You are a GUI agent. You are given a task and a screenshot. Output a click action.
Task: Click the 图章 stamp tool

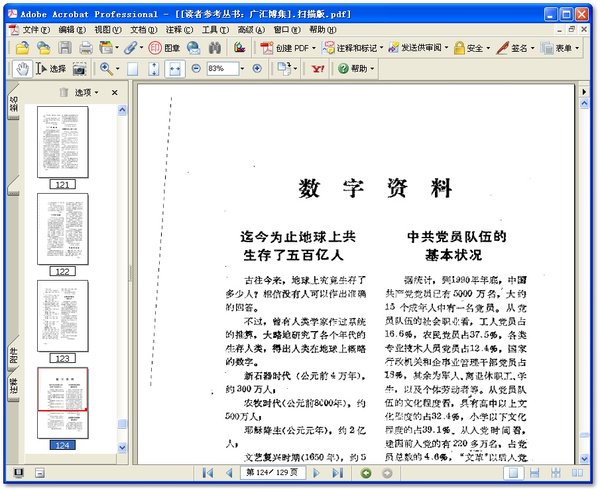click(164, 48)
